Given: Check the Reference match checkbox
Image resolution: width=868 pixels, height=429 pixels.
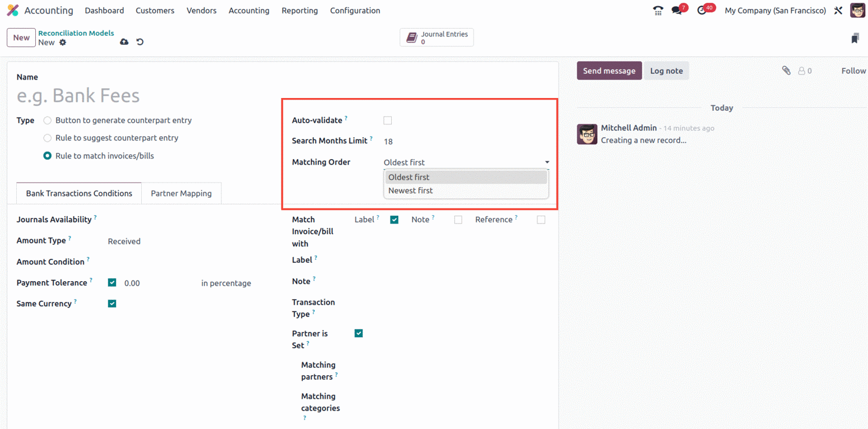Looking at the screenshot, I should (x=541, y=220).
